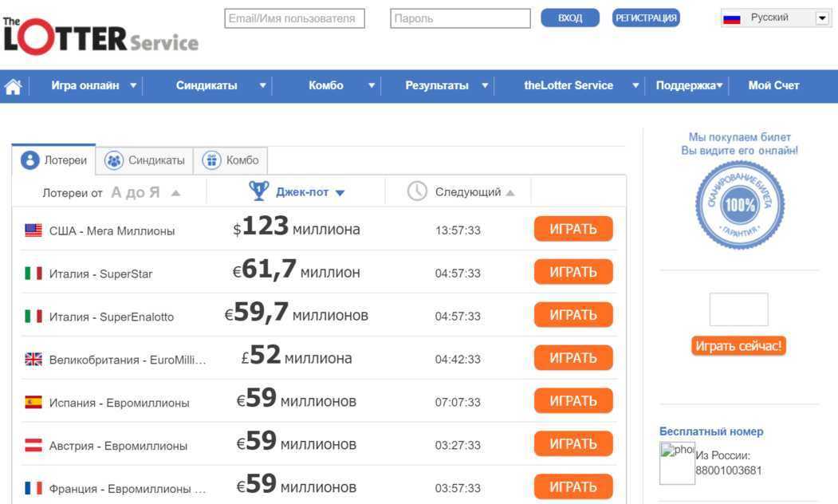Open Италия - SuperStar lottery name

[x=100, y=274]
